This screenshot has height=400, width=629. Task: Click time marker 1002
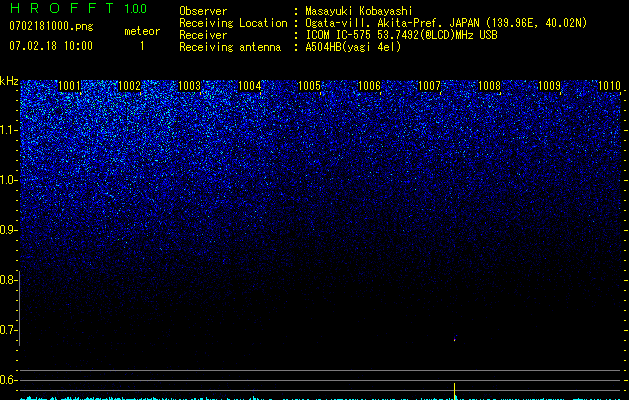coord(130,86)
